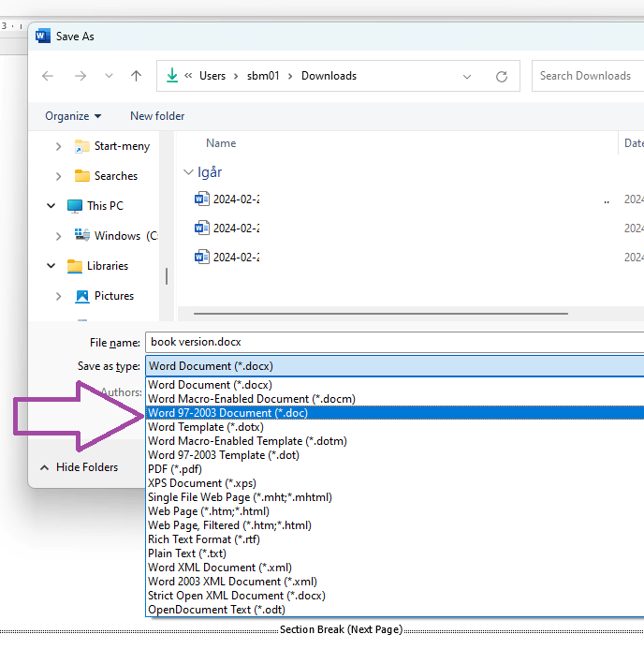The height and width of the screenshot is (664, 644).
Task: Collapse the This PC node
Action: [51, 206]
